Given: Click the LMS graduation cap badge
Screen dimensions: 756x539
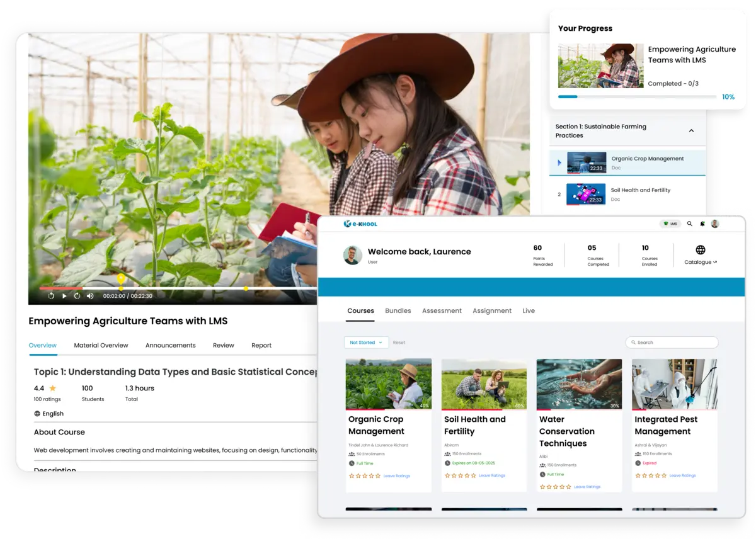Looking at the screenshot, I should tap(670, 224).
